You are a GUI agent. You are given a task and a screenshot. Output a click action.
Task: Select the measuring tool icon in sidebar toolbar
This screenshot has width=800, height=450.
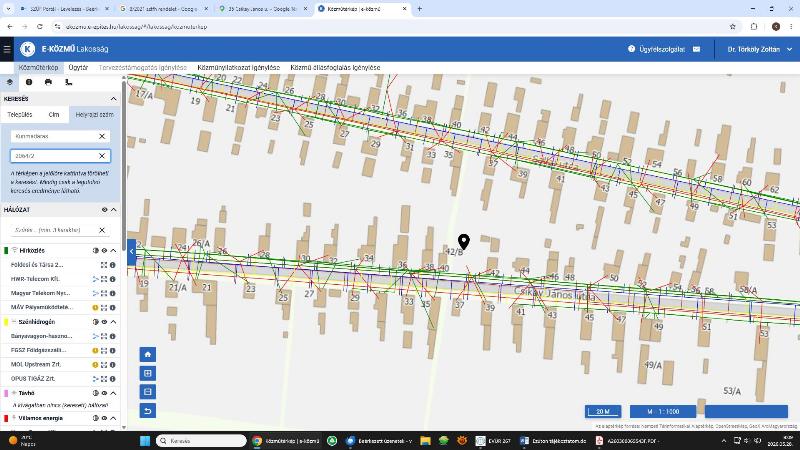68,82
